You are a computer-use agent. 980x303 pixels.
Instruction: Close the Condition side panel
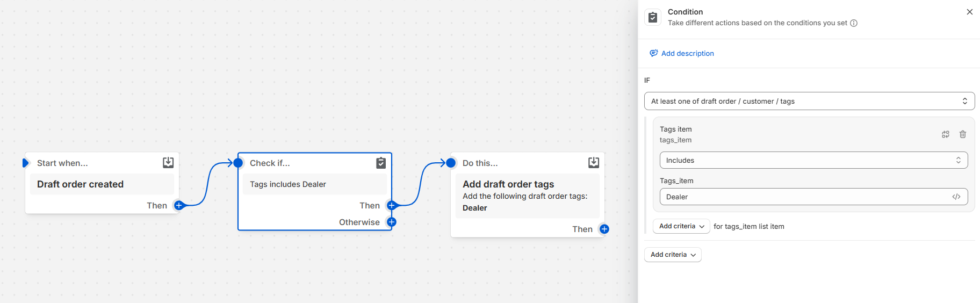click(969, 12)
